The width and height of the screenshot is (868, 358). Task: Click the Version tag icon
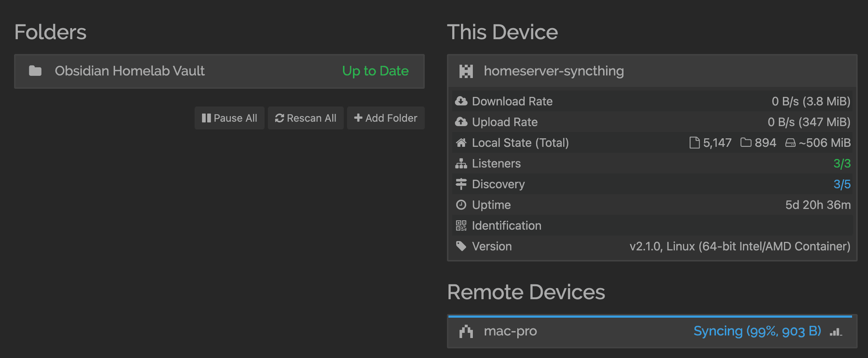(461, 246)
